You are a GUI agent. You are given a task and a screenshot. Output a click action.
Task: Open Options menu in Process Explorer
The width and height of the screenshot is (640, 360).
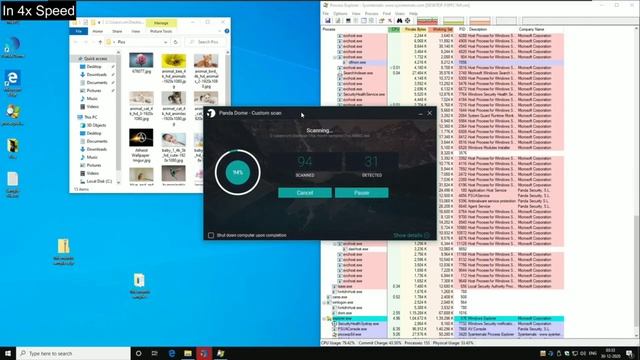tap(340, 13)
